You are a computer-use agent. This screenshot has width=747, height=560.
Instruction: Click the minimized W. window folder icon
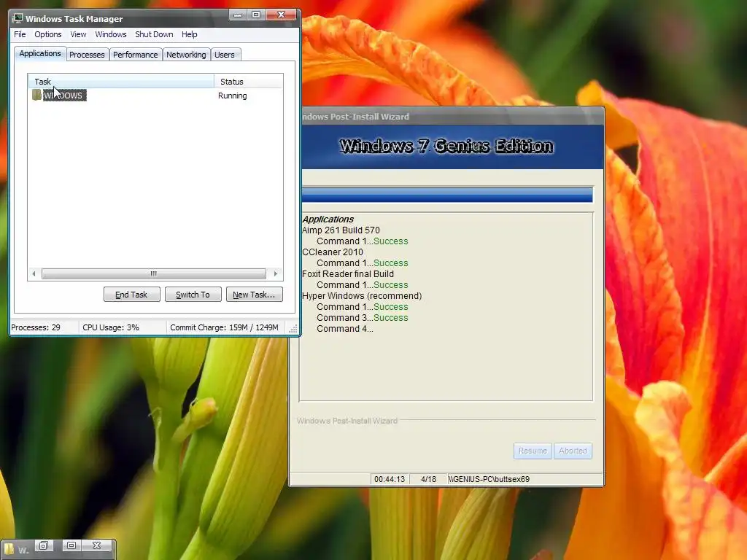pos(9,549)
